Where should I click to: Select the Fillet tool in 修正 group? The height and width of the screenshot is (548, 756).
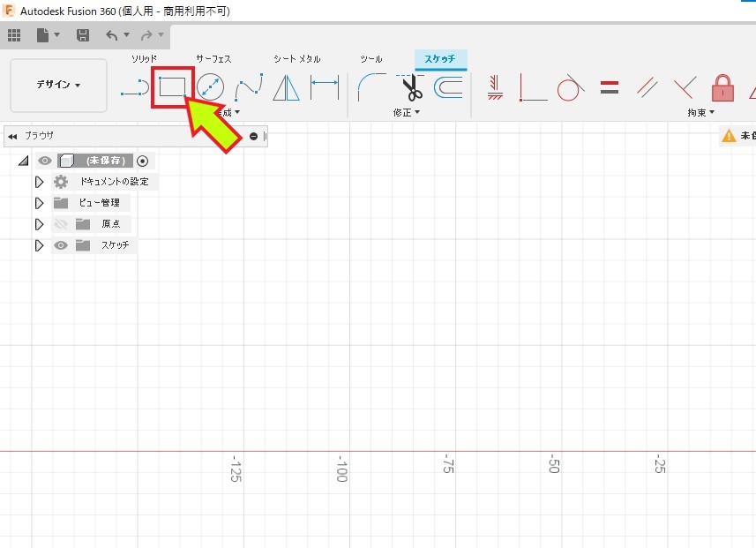click(x=369, y=88)
